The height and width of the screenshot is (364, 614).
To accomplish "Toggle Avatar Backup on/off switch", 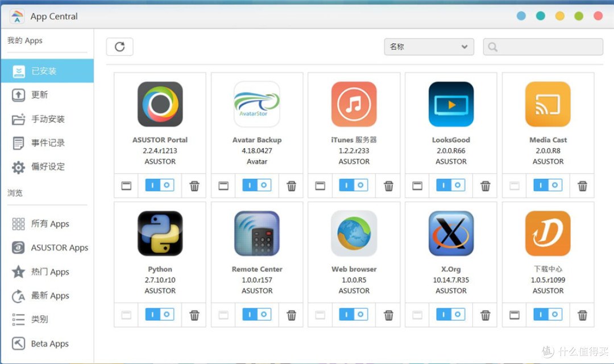I will [257, 185].
